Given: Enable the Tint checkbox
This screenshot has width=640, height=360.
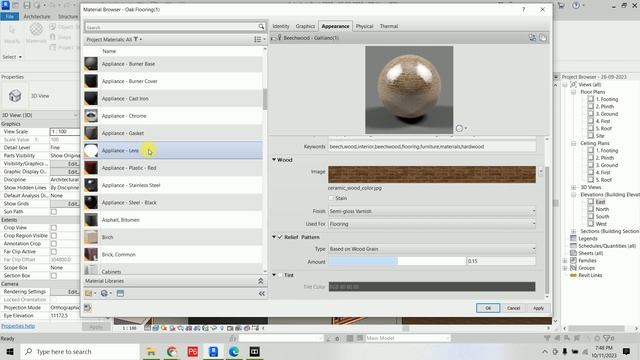Looking at the screenshot, I should click(280, 275).
